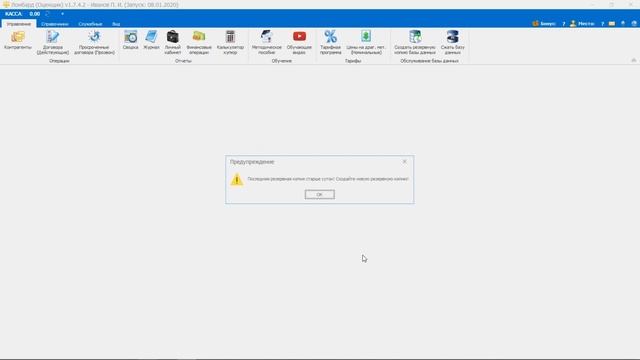Switch to the Управление tab
Image resolution: width=640 pixels, height=360 pixels.
tap(18, 24)
